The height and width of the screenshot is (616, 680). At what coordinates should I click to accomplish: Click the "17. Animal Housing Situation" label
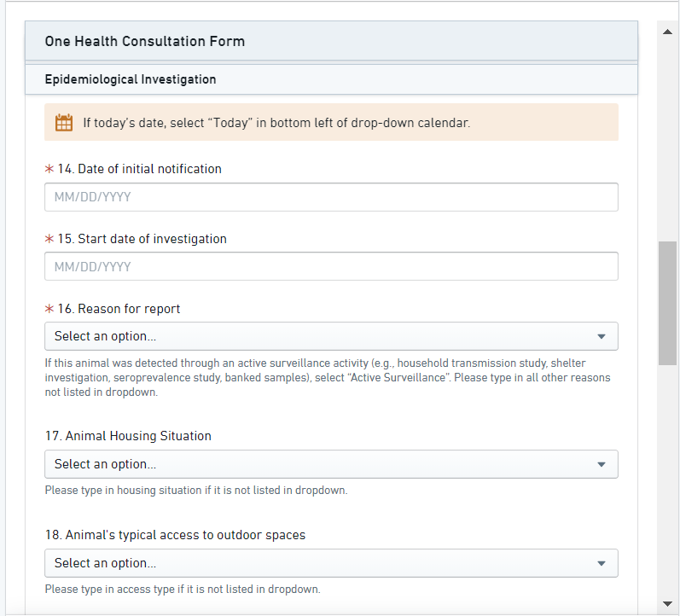coord(128,436)
